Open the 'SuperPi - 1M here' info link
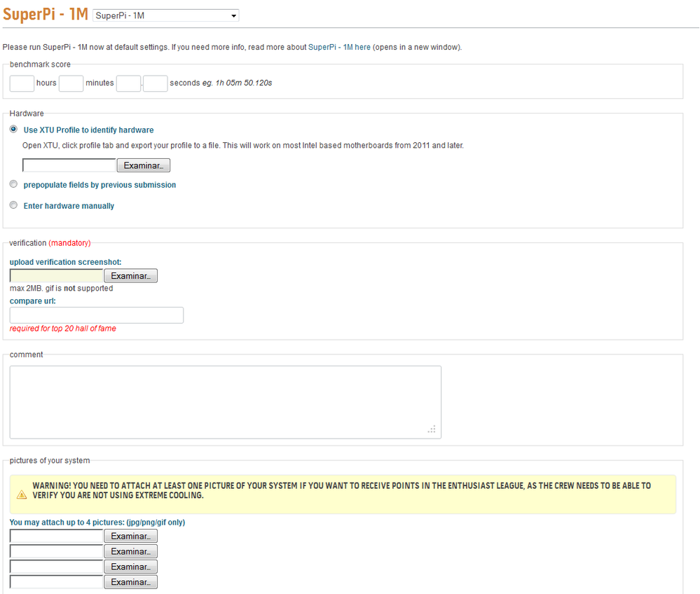This screenshot has height=594, width=700. click(339, 48)
